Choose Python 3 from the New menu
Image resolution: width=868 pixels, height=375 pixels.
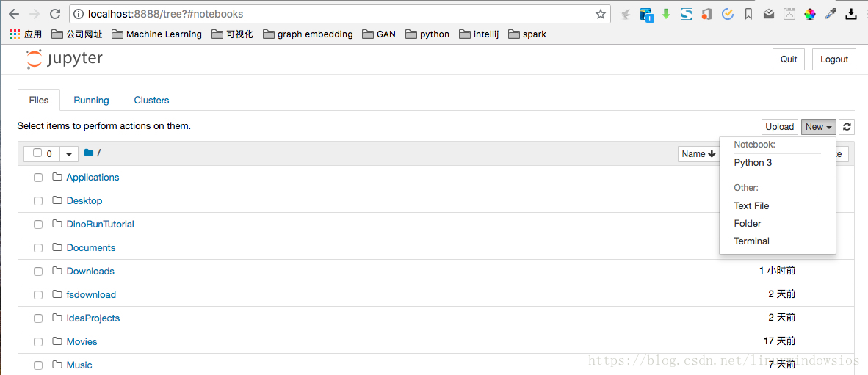pos(753,163)
